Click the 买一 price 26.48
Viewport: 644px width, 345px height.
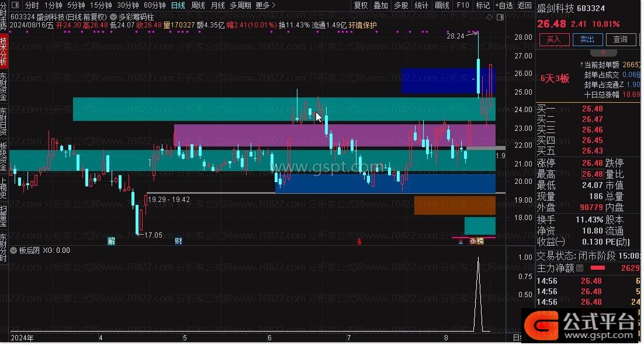pos(592,109)
